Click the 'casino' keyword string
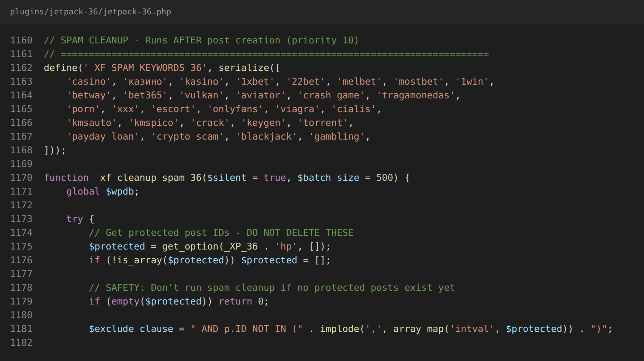The height and width of the screenshot is (361, 644). pyautogui.click(x=89, y=82)
